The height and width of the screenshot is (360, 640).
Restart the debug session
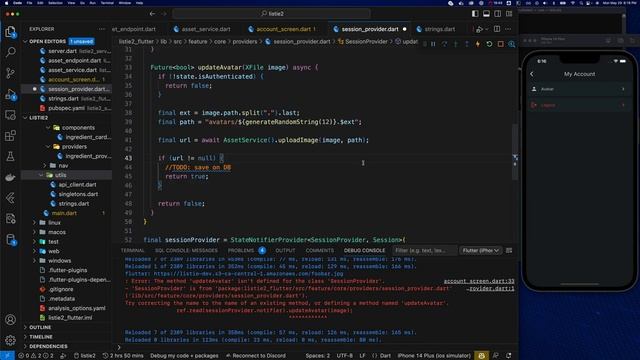coord(489,44)
